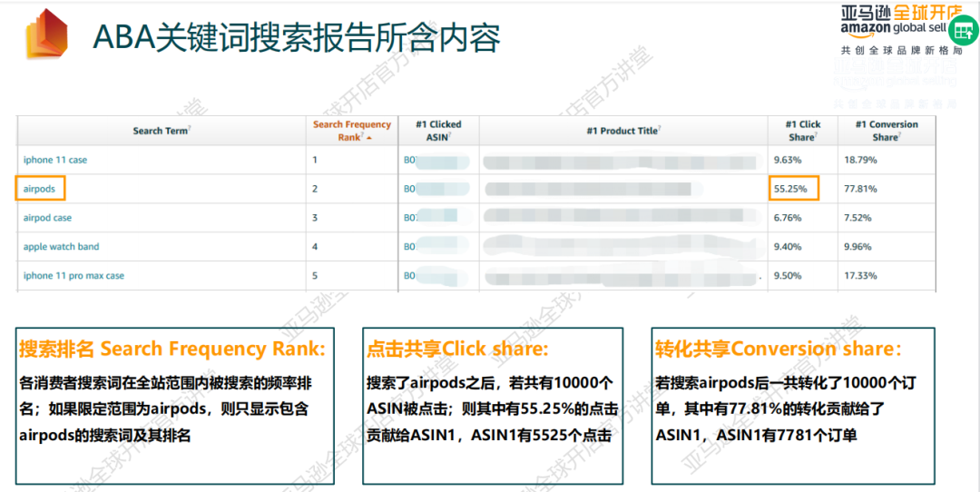Screen dimensions: 980x492
Task: Click the heading "转化共享Conversion share:"
Action: [x=779, y=349]
